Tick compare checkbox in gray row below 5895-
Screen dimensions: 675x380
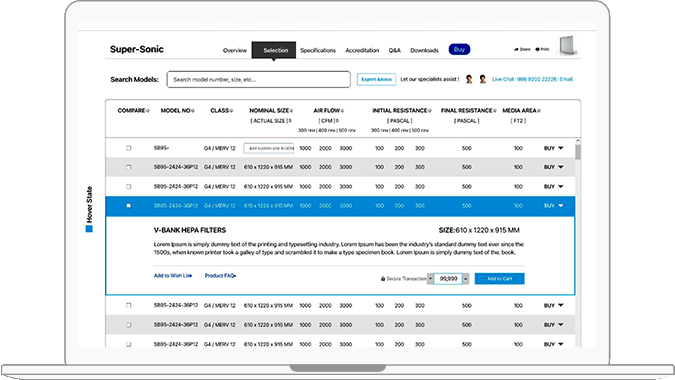(128, 167)
